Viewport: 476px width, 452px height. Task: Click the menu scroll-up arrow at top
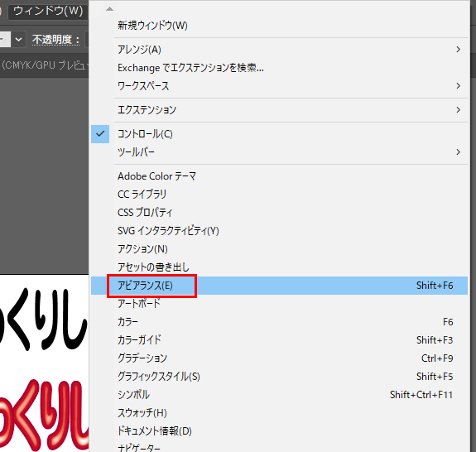click(x=109, y=9)
